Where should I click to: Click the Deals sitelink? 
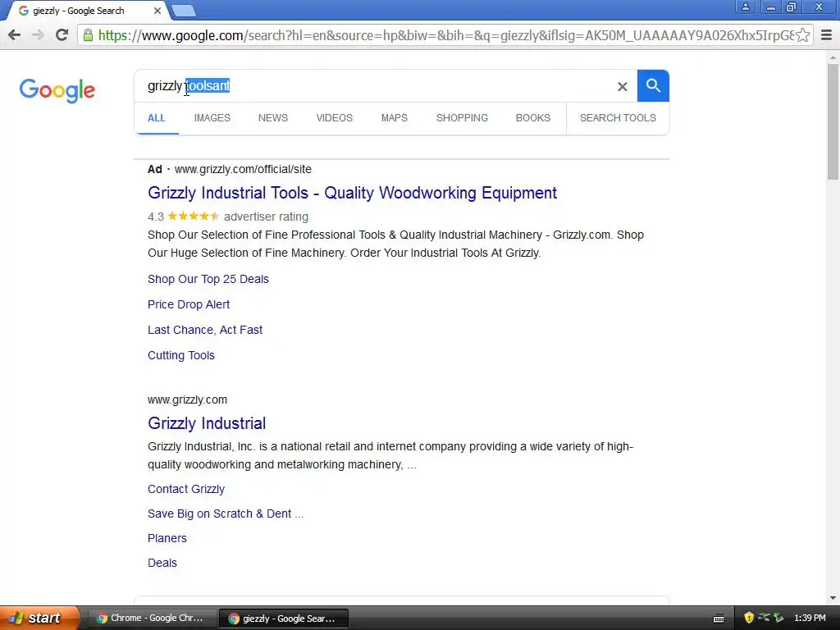tap(162, 563)
